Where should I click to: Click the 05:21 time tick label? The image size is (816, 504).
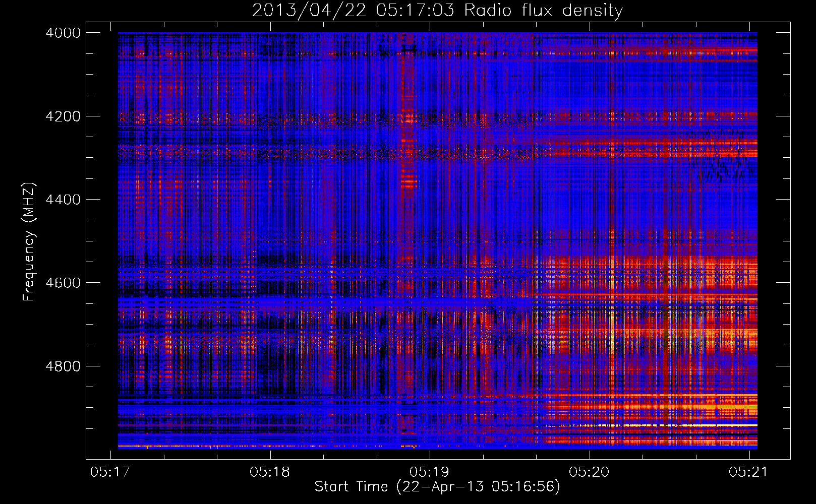(748, 472)
